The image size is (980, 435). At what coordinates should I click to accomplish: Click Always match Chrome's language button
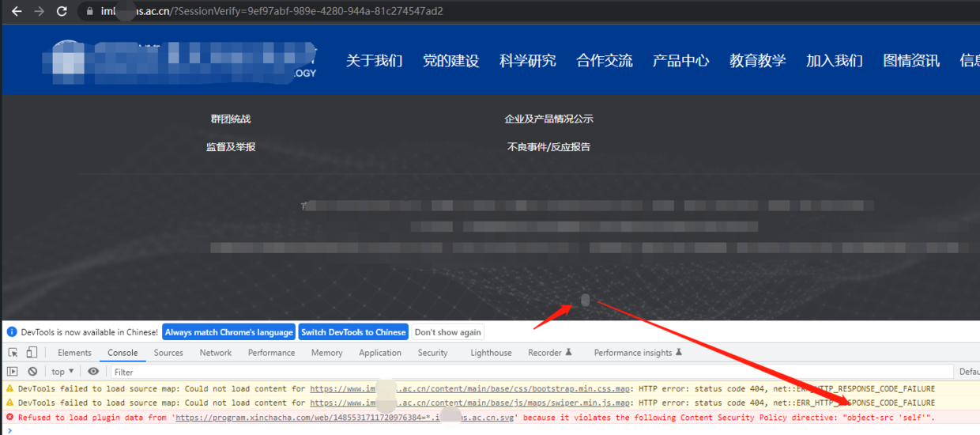pos(228,332)
